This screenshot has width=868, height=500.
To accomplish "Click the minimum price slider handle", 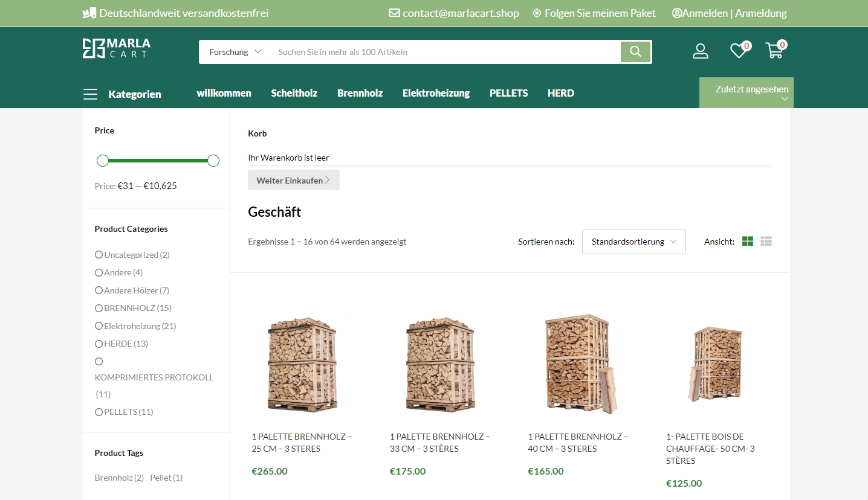I will click(x=103, y=161).
